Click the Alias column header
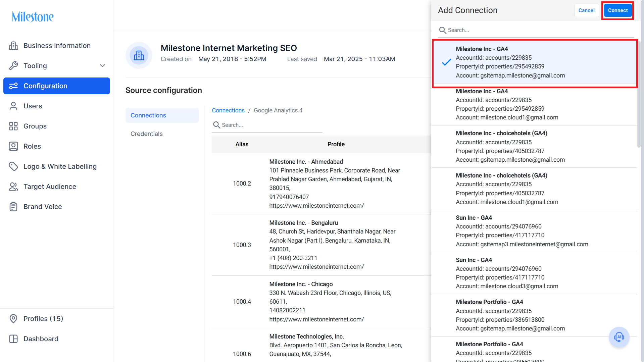The height and width of the screenshot is (362, 644). coord(242,144)
